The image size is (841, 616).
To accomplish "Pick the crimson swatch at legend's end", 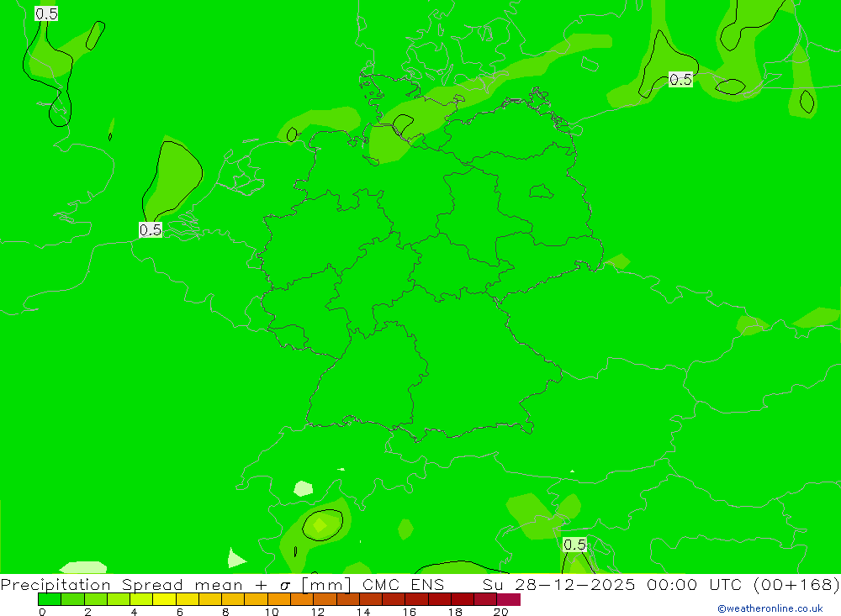I will 509,599.
